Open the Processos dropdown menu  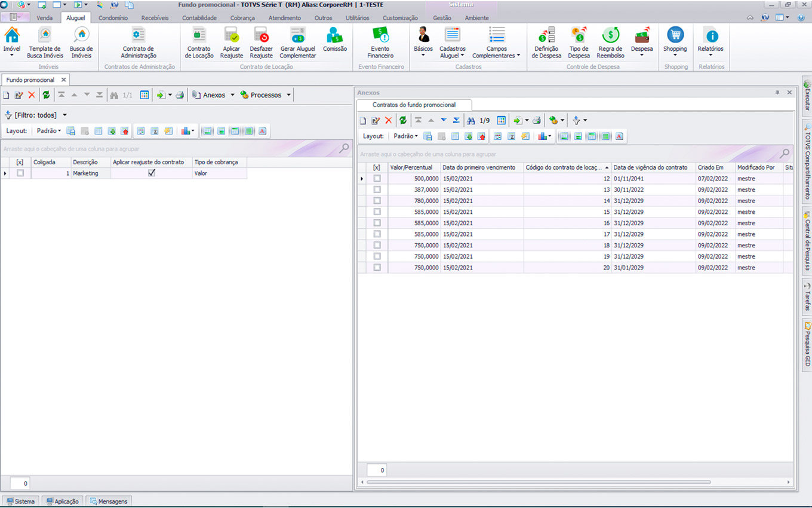coord(288,95)
